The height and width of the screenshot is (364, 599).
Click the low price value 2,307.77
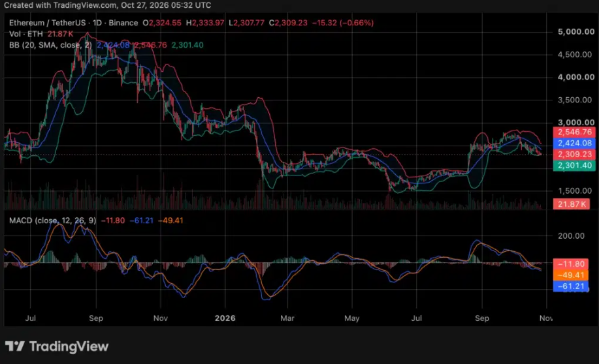[x=249, y=23]
